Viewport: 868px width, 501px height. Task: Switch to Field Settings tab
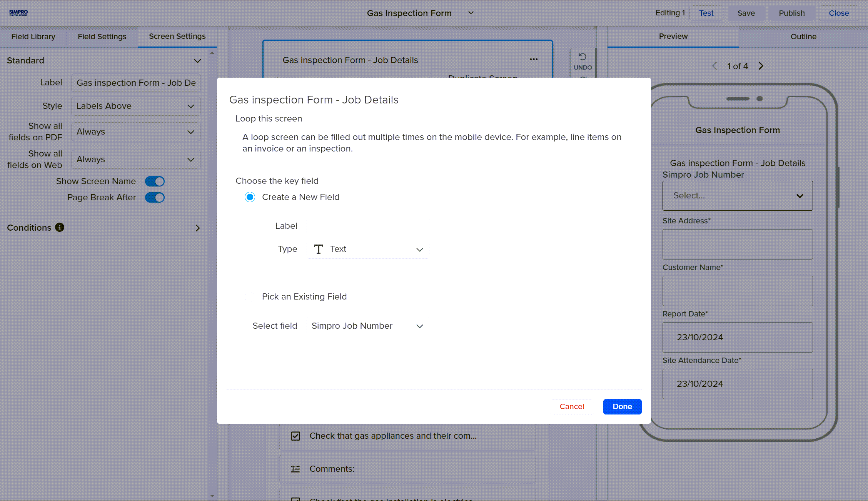[102, 37]
